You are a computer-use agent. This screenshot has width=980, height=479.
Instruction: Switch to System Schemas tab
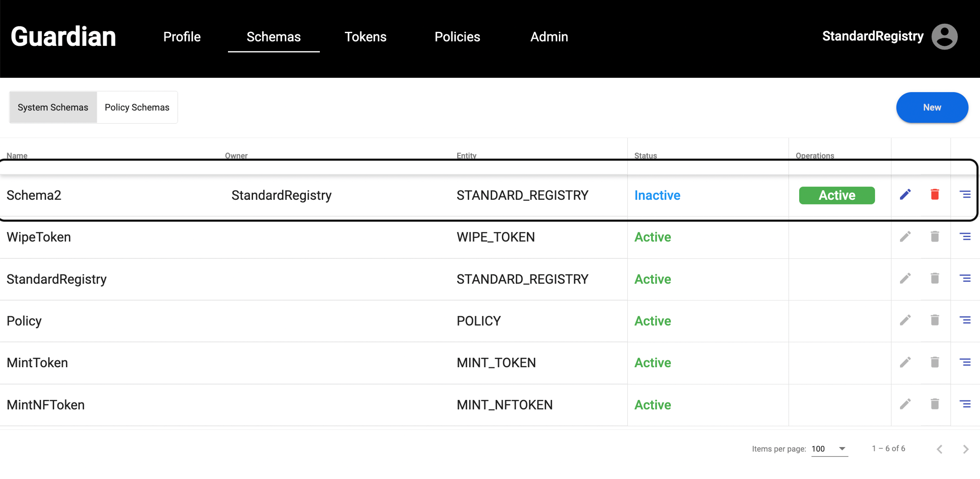click(x=53, y=108)
